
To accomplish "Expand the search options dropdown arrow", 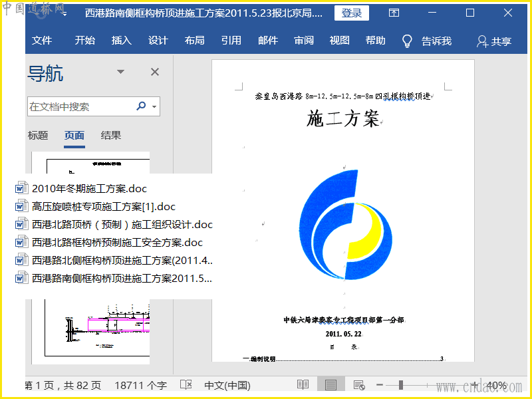I will [x=154, y=106].
